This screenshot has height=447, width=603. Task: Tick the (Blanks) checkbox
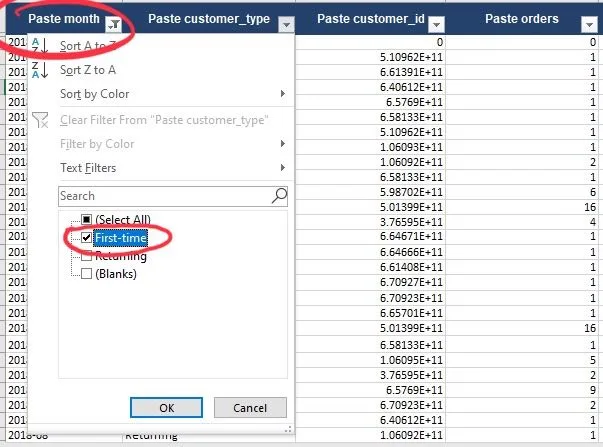pos(87,273)
